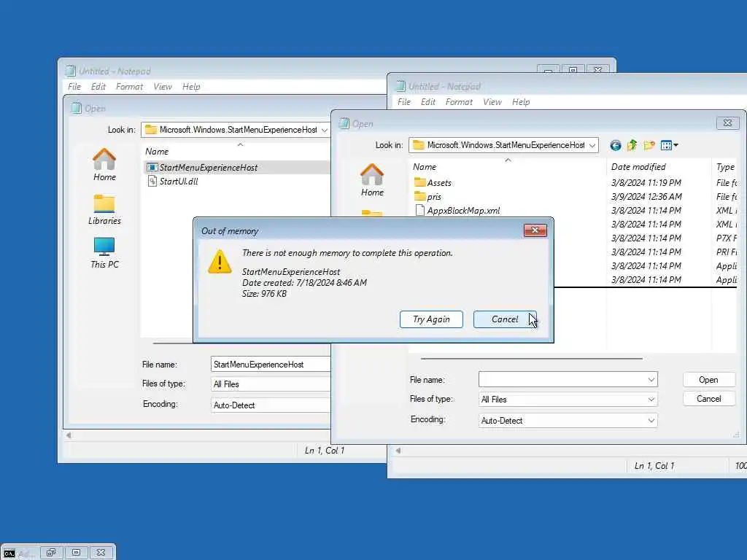Click the Cancel button in Out of memory dialog
Image resolution: width=747 pixels, height=560 pixels.
tap(505, 319)
